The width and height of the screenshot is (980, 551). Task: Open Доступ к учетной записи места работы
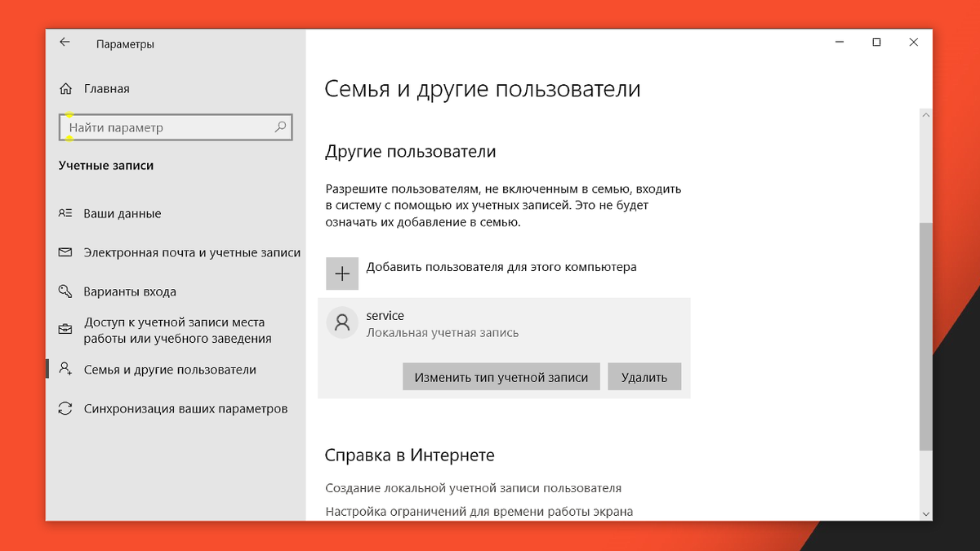tap(177, 330)
